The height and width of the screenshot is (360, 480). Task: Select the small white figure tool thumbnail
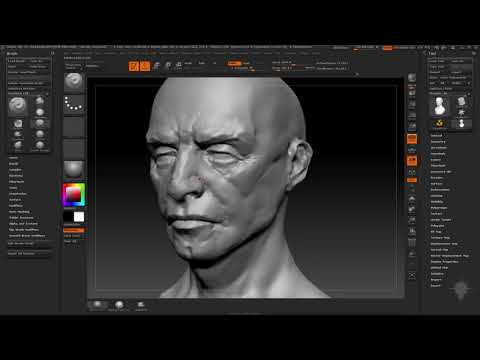click(462, 124)
